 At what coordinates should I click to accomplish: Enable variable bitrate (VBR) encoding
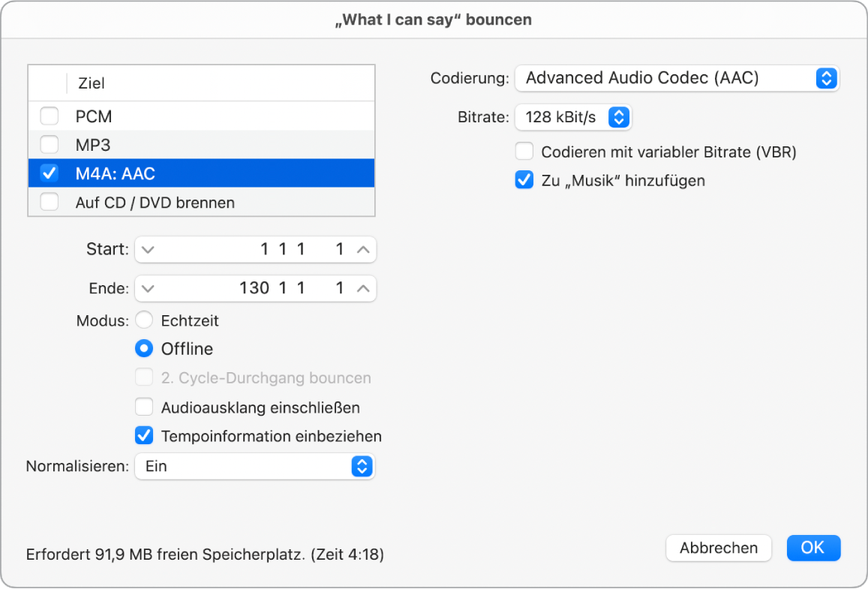click(524, 151)
